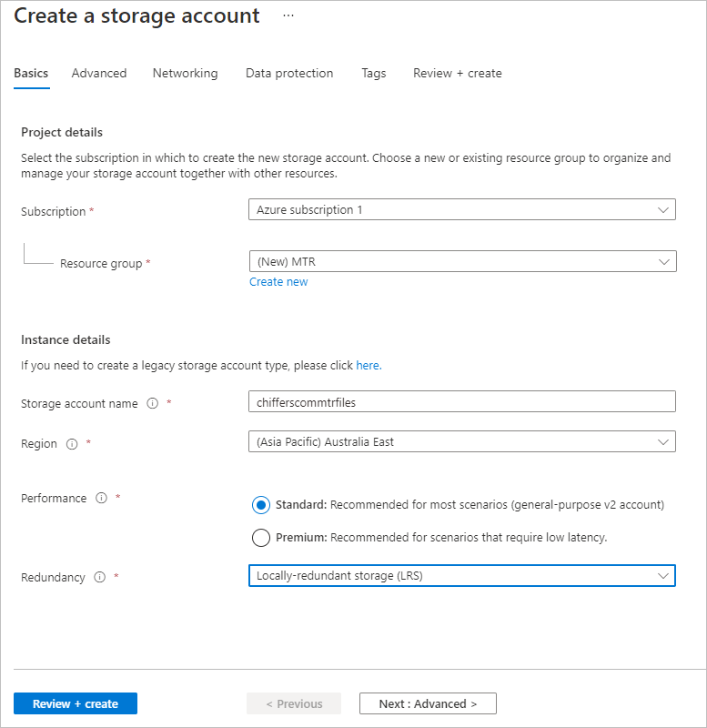Image resolution: width=707 pixels, height=728 pixels.
Task: Expand the Resource group dropdown
Action: click(x=461, y=261)
